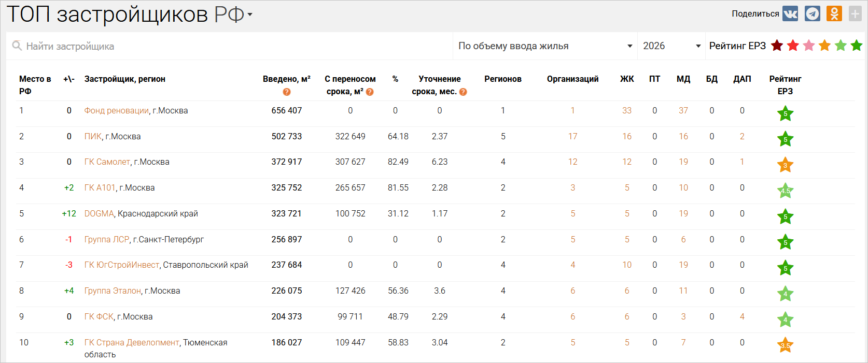This screenshot has width=868, height=363.
Task: Sort by МД column header
Action: coord(683,79)
